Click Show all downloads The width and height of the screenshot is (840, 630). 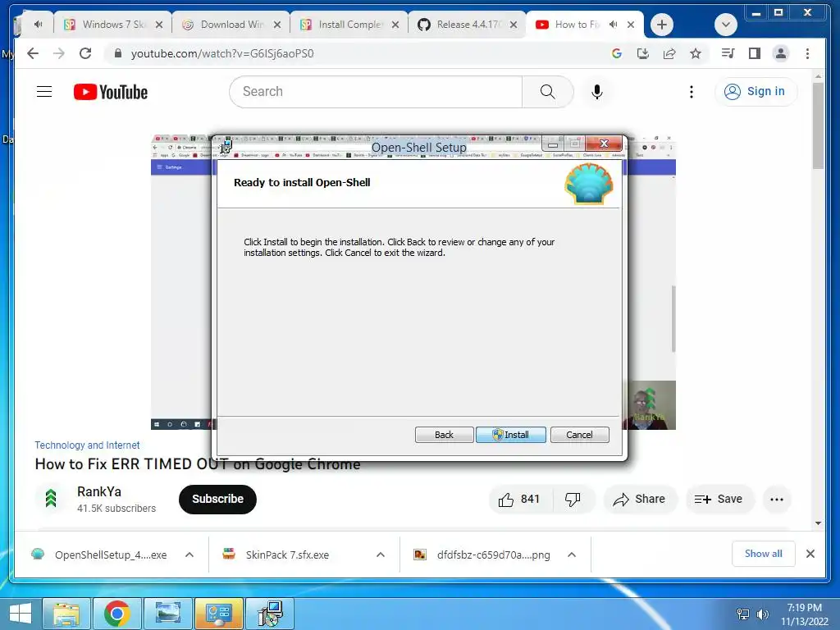pos(764,554)
